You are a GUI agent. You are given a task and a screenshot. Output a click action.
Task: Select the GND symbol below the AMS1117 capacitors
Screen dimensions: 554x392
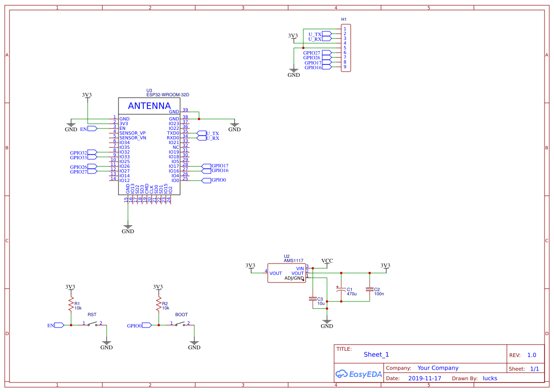pyautogui.click(x=327, y=324)
